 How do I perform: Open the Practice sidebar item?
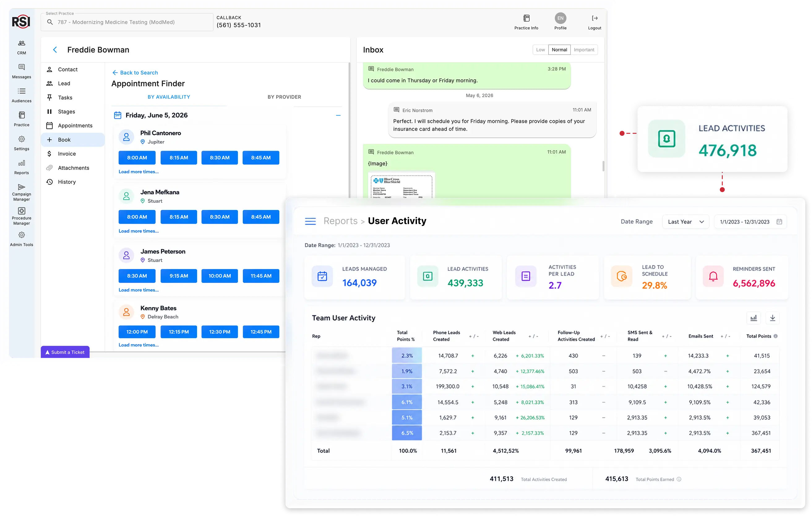(x=22, y=119)
